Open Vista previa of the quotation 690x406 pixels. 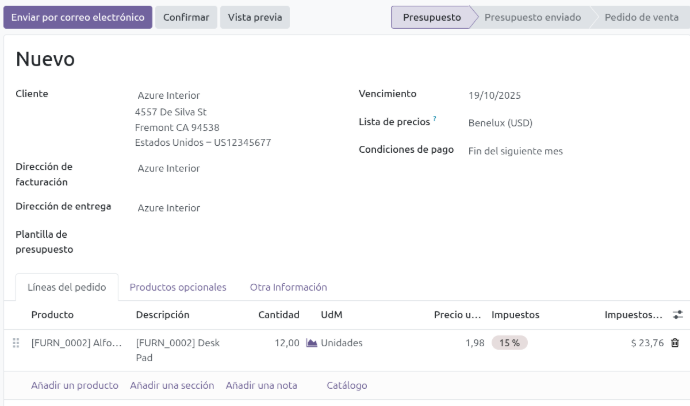click(x=254, y=18)
